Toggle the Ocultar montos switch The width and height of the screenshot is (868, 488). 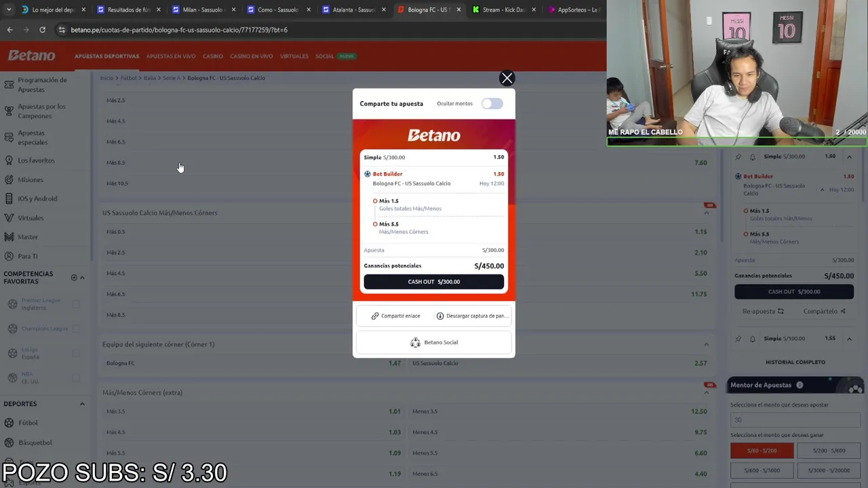492,104
